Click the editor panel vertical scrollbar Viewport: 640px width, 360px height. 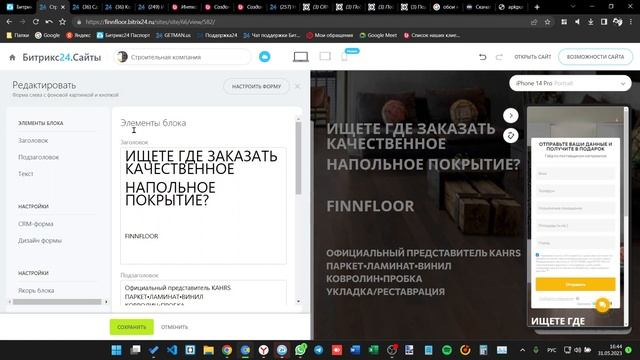pyautogui.click(x=298, y=158)
